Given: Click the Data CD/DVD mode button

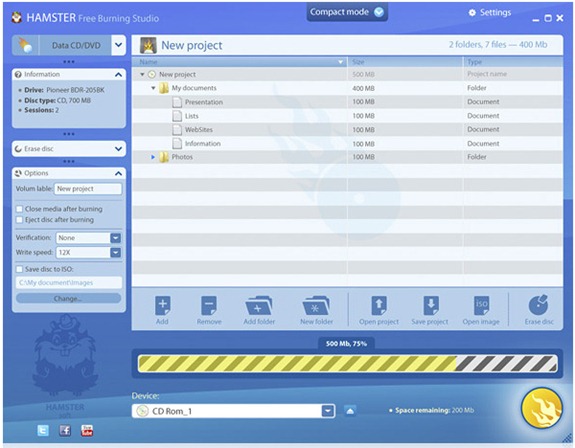Looking at the screenshot, I should 76,45.
